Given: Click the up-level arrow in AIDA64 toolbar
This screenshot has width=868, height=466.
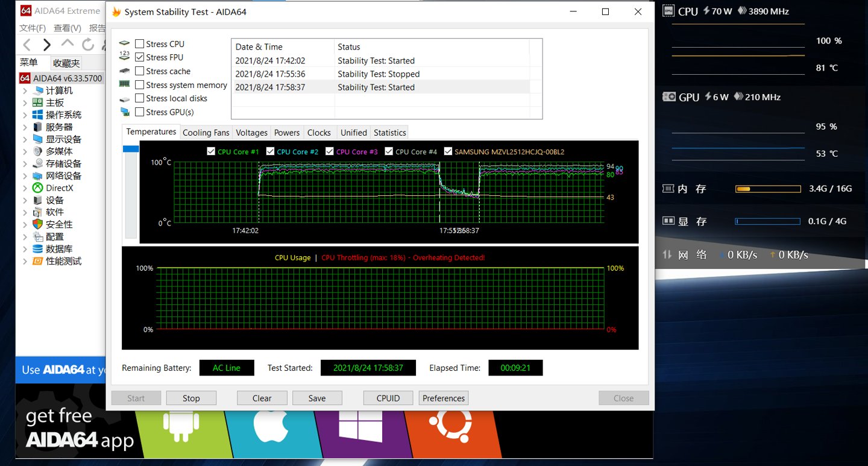Looking at the screenshot, I should (x=68, y=44).
